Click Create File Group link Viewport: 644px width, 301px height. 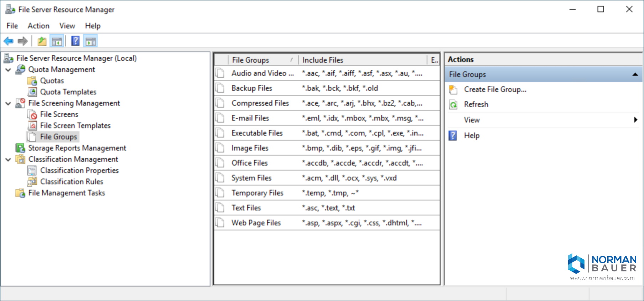[x=495, y=89]
